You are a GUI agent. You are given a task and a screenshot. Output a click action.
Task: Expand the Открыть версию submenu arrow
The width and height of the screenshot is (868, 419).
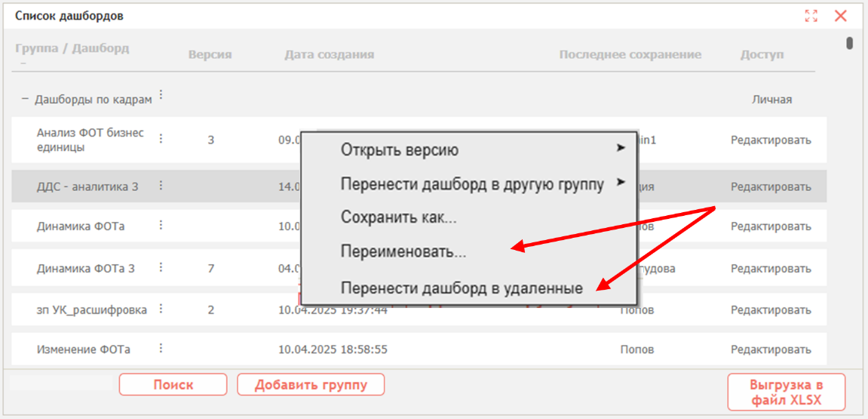(x=621, y=148)
